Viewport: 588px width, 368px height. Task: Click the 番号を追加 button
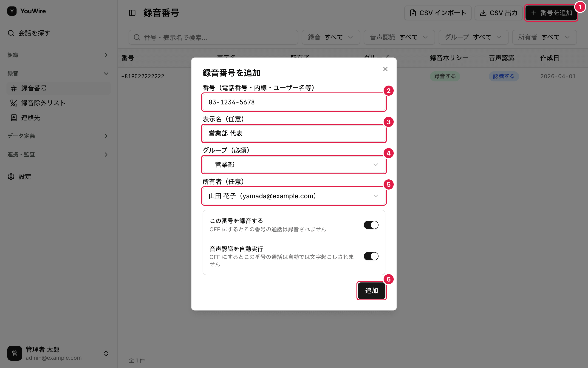coord(551,13)
